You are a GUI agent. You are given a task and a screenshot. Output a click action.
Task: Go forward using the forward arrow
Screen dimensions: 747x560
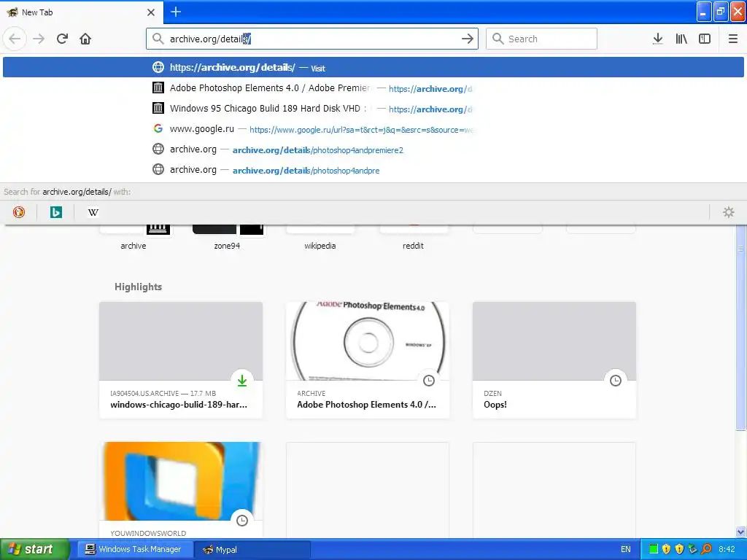[39, 39]
